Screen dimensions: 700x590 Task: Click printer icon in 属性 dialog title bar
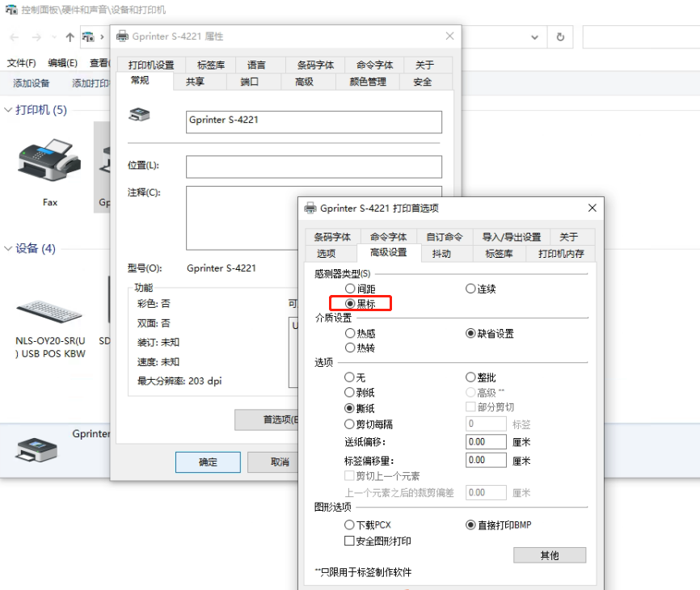click(x=122, y=36)
